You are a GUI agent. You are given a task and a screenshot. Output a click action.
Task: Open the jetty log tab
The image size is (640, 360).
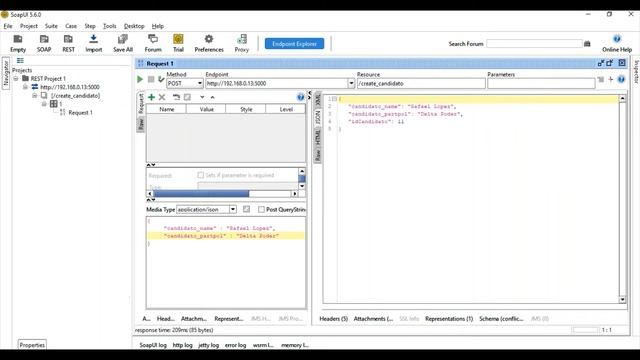pos(208,345)
